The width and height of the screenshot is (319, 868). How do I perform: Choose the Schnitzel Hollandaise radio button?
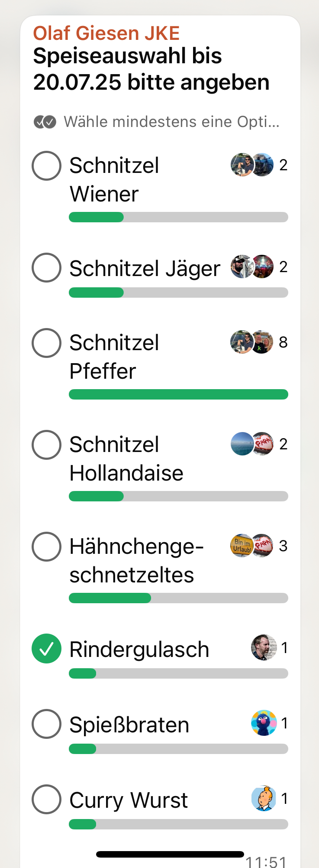[x=46, y=445]
